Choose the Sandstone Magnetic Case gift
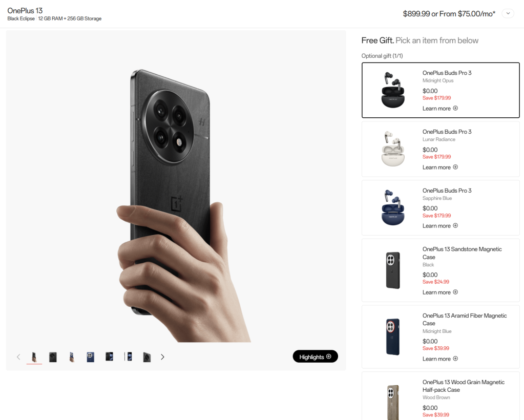This screenshot has height=420, width=524. tap(441, 270)
